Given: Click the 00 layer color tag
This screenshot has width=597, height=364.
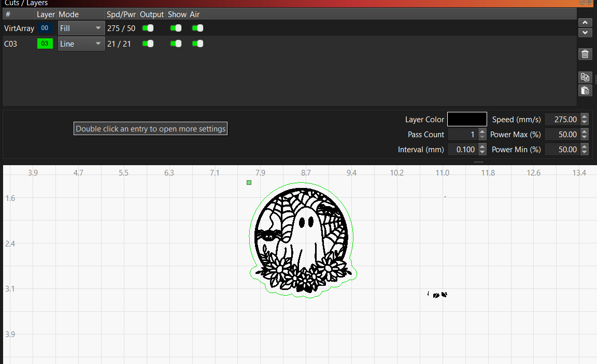Looking at the screenshot, I should pos(45,28).
